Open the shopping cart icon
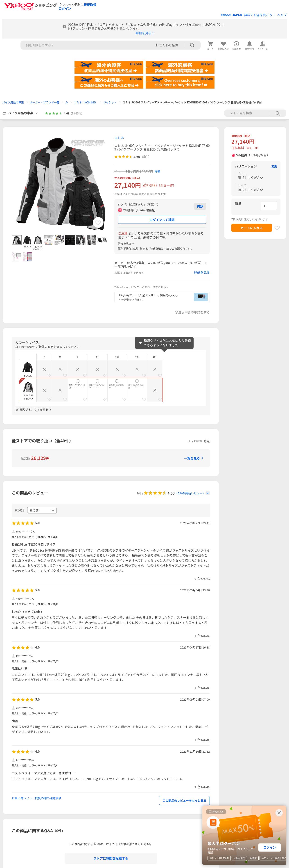289x868 pixels. (210, 44)
